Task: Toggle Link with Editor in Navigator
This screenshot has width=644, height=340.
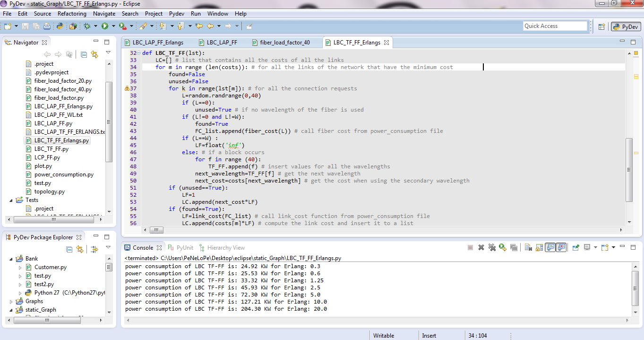Action: click(94, 54)
